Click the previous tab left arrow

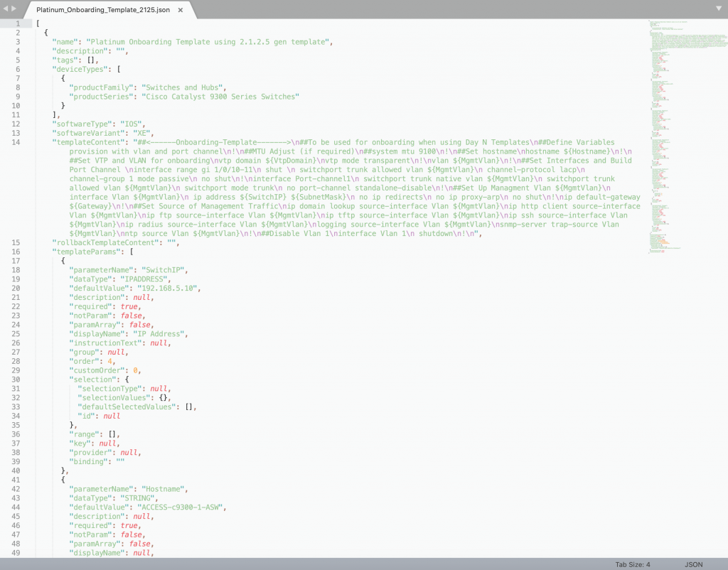6,8
